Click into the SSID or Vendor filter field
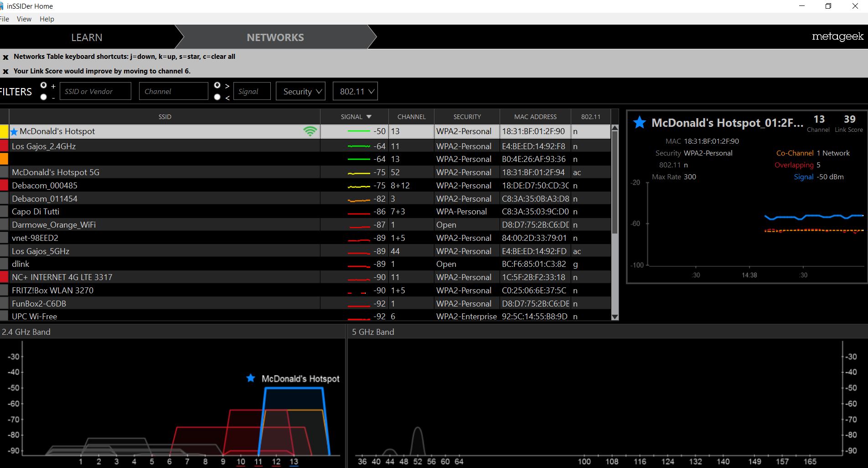This screenshot has height=468, width=868. (95, 91)
